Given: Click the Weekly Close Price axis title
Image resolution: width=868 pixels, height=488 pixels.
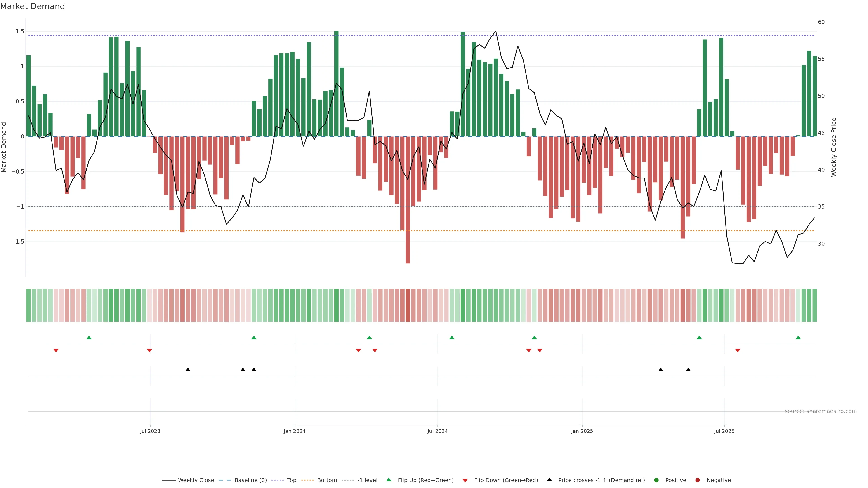Looking at the screenshot, I should (834, 147).
